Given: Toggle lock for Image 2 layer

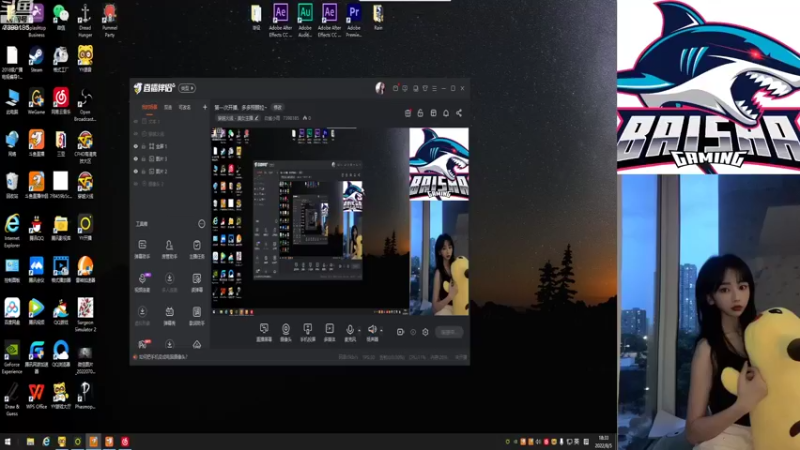Looking at the screenshot, I should (x=143, y=171).
